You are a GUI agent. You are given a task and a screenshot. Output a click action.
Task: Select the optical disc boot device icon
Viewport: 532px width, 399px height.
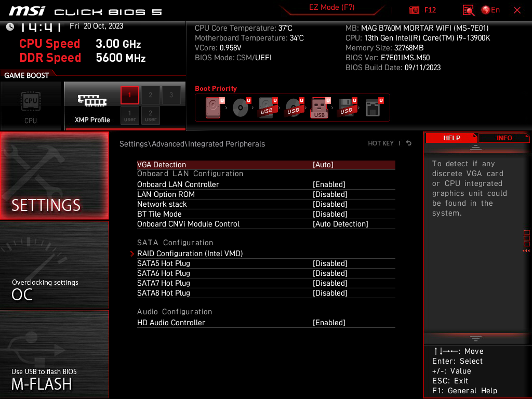[242, 108]
